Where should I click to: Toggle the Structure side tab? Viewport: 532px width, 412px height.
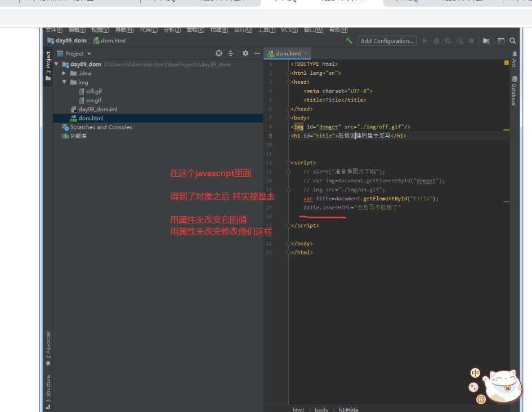coord(48,391)
